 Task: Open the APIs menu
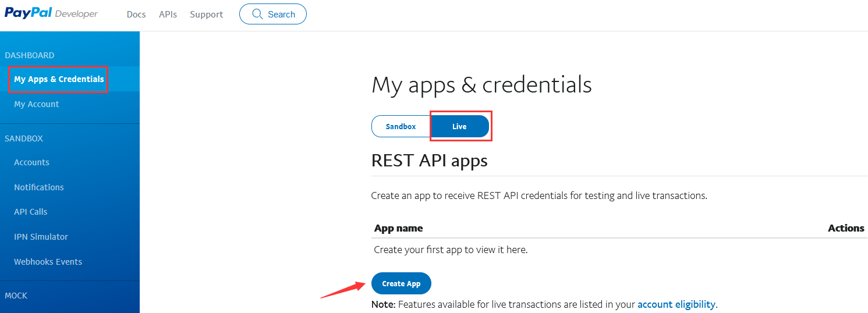click(168, 14)
